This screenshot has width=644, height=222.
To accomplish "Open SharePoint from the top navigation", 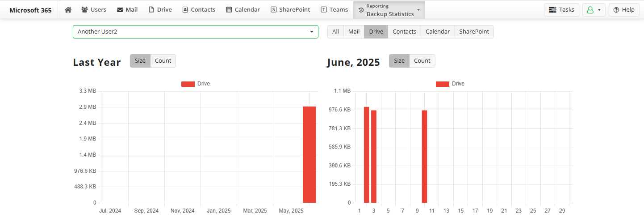I will (290, 9).
